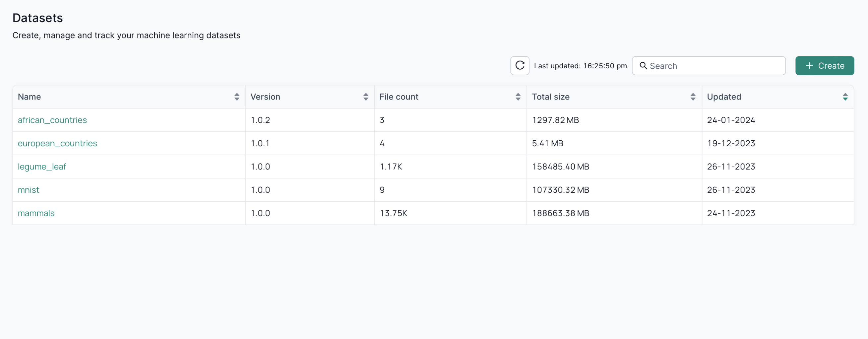Click the Last updated timestamp text
This screenshot has height=339, width=868.
[580, 66]
